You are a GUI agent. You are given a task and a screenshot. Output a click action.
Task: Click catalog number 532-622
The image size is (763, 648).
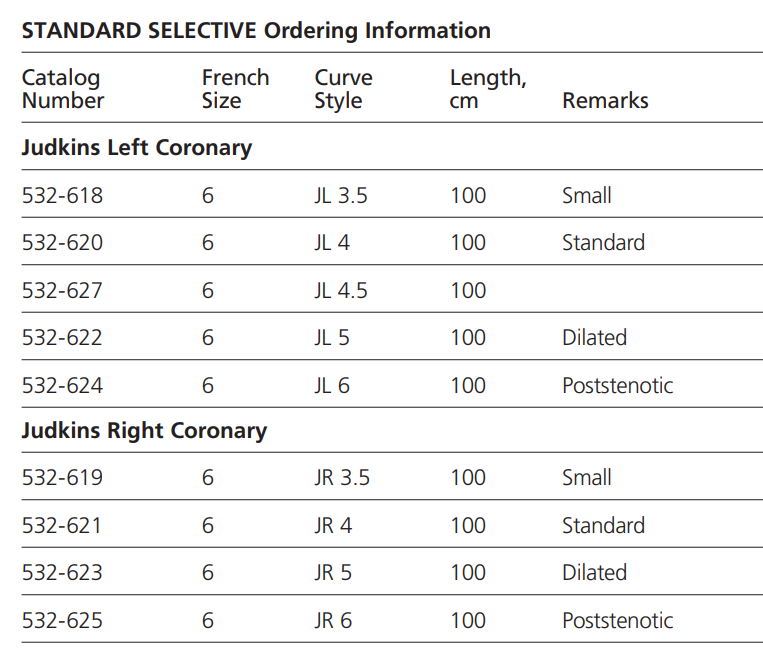pyautogui.click(x=62, y=338)
